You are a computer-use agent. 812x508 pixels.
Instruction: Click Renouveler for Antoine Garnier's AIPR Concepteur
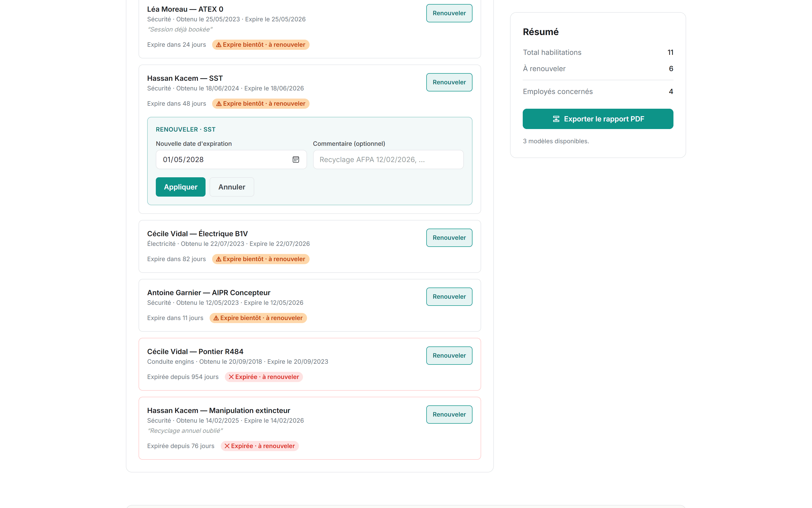point(449,297)
